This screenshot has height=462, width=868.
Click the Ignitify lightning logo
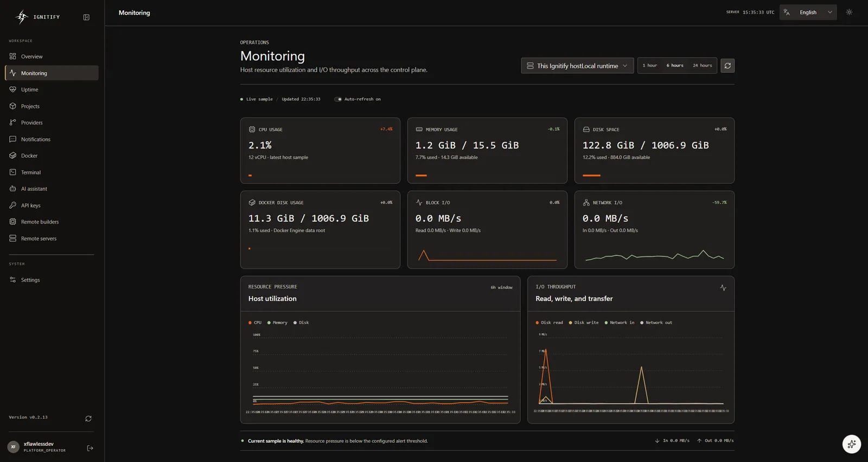(22, 17)
